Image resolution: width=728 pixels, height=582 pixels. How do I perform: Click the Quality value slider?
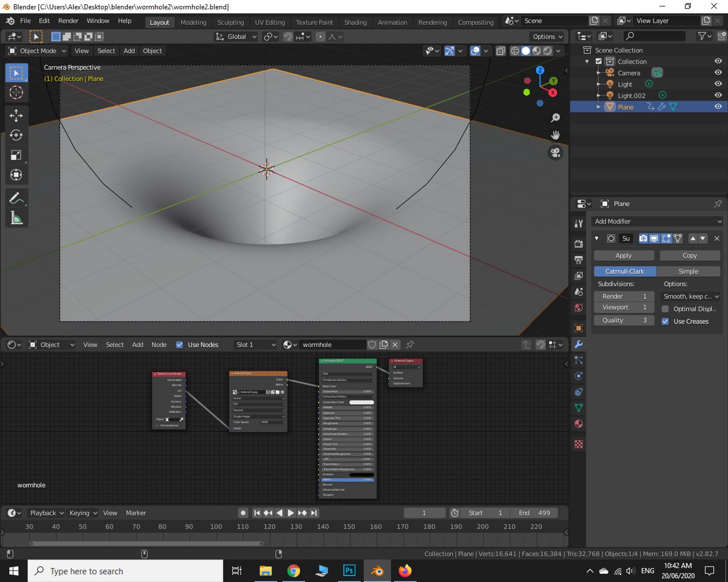(624, 320)
